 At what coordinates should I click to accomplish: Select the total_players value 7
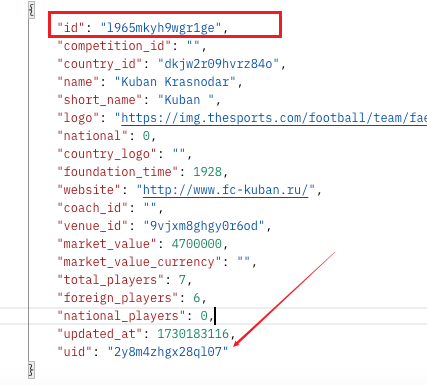pyautogui.click(x=182, y=280)
